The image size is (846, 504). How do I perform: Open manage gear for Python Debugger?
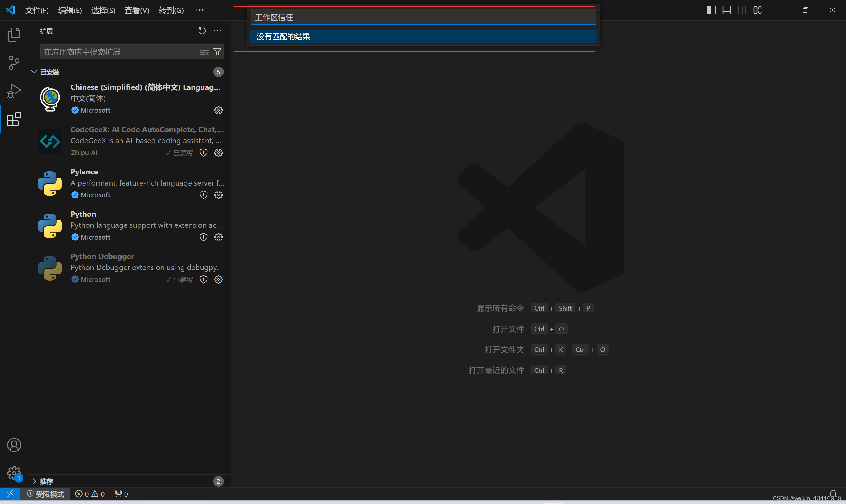(219, 279)
